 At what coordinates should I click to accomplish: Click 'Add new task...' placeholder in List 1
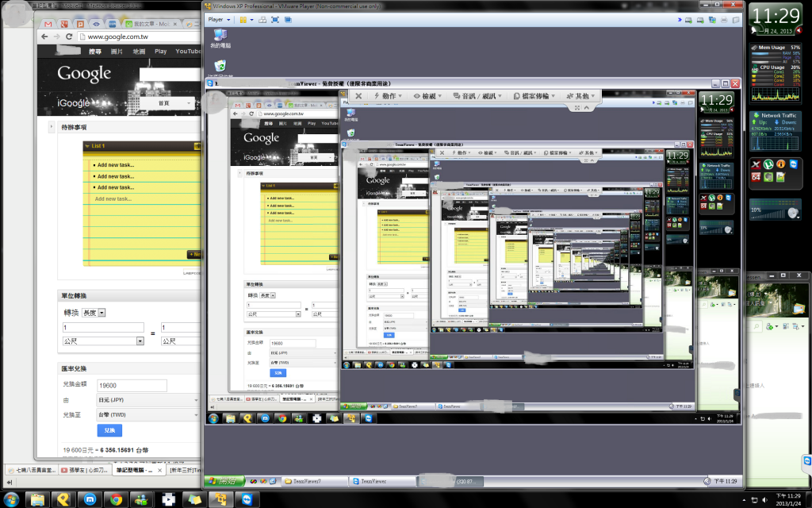[x=113, y=199]
